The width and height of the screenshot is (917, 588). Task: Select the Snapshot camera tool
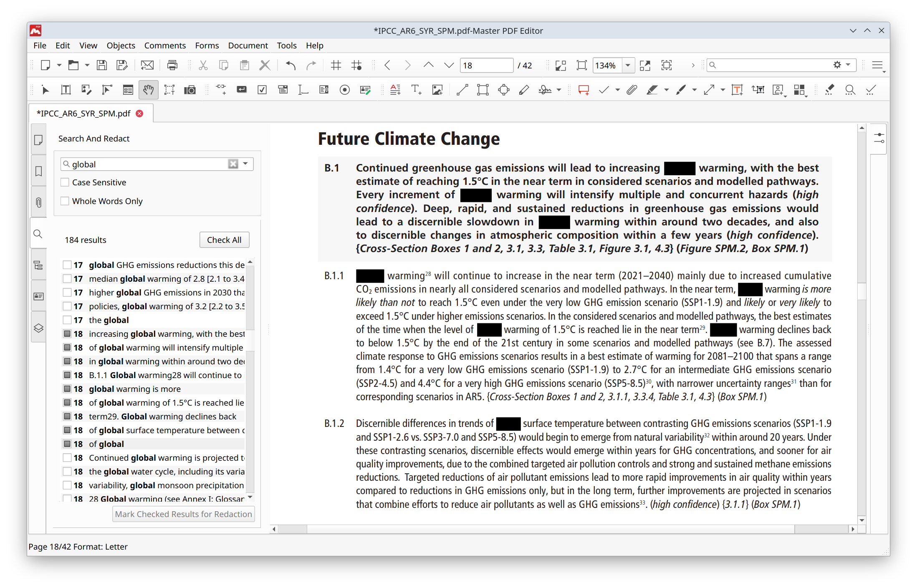(x=190, y=89)
